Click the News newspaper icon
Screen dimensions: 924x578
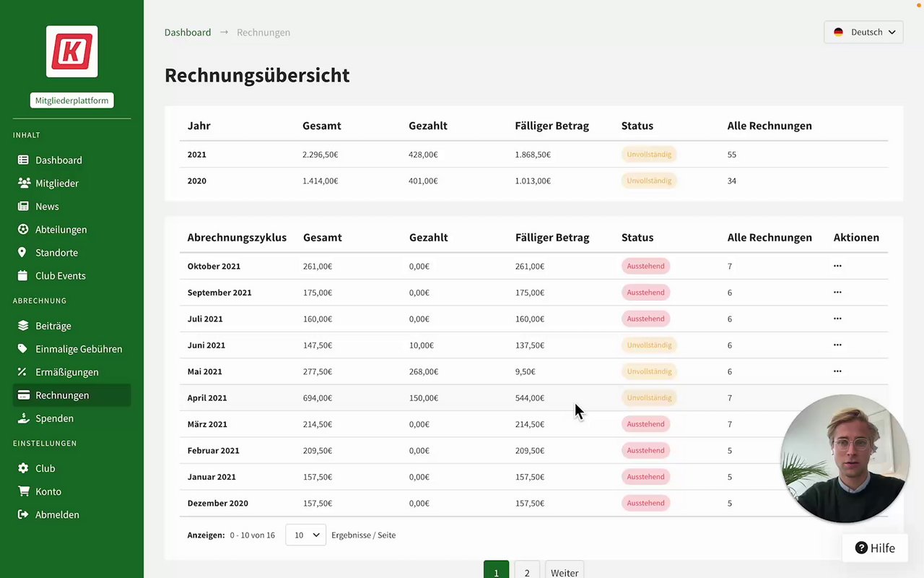pyautogui.click(x=23, y=207)
